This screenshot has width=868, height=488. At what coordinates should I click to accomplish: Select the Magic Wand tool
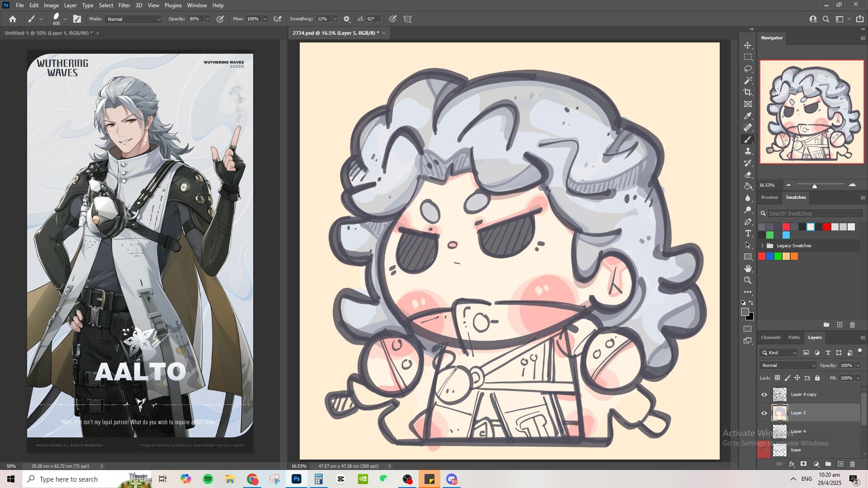click(x=748, y=81)
